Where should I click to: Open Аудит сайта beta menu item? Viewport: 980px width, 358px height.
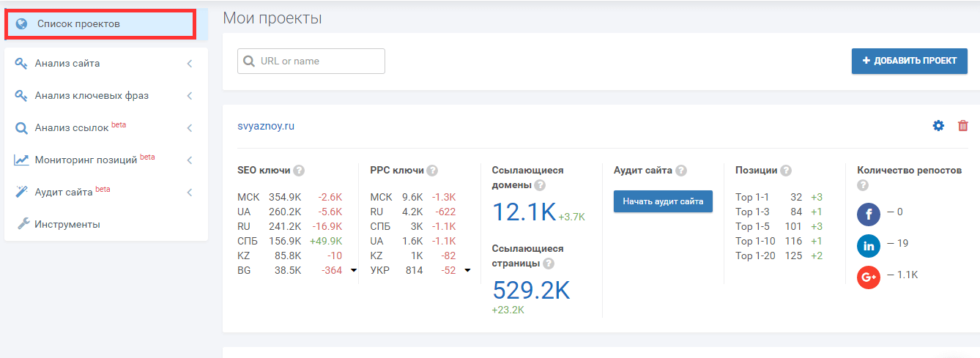(x=106, y=192)
